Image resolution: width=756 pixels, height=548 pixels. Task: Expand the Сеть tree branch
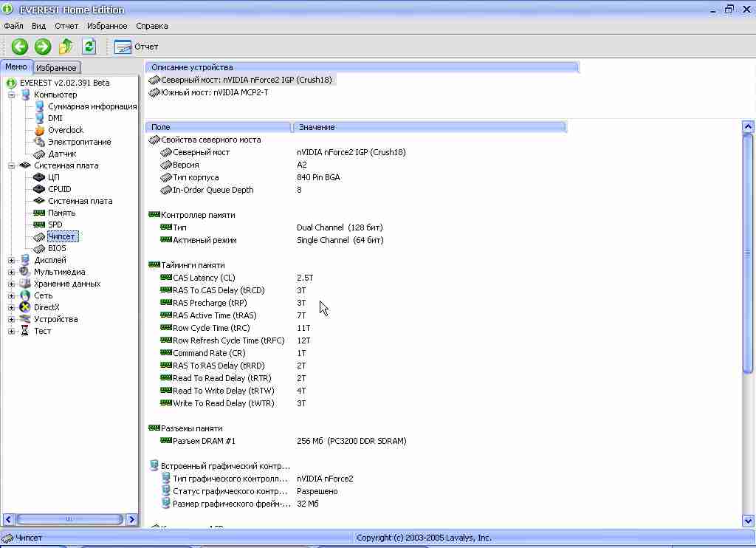point(11,295)
